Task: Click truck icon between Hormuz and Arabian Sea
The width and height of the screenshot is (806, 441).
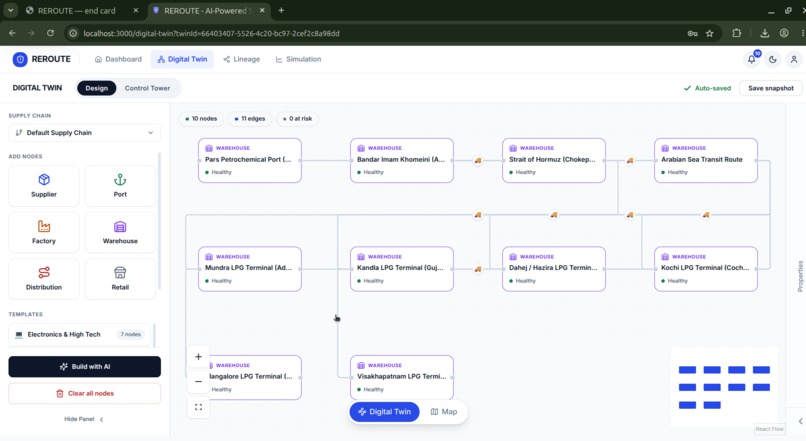Action: (630, 160)
